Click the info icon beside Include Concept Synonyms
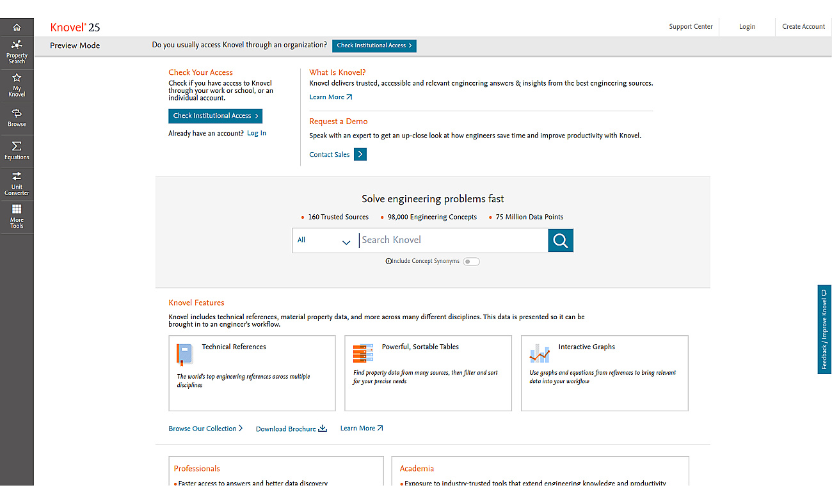Screen dimensions: 832x504 (388, 261)
